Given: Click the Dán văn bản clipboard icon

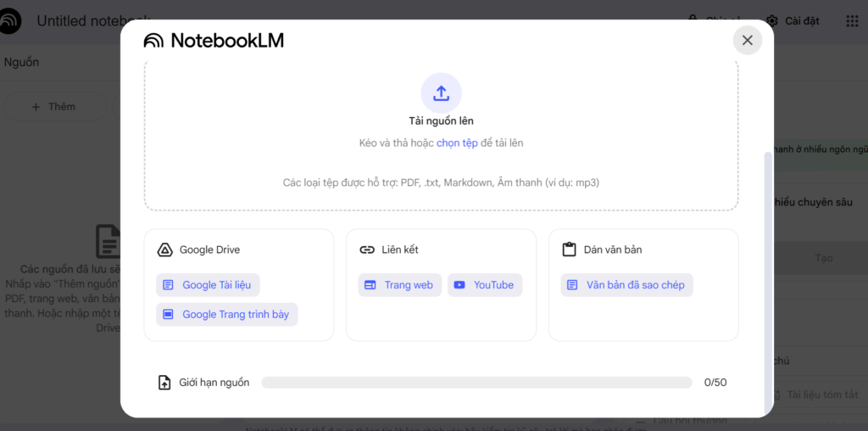Looking at the screenshot, I should coord(569,249).
